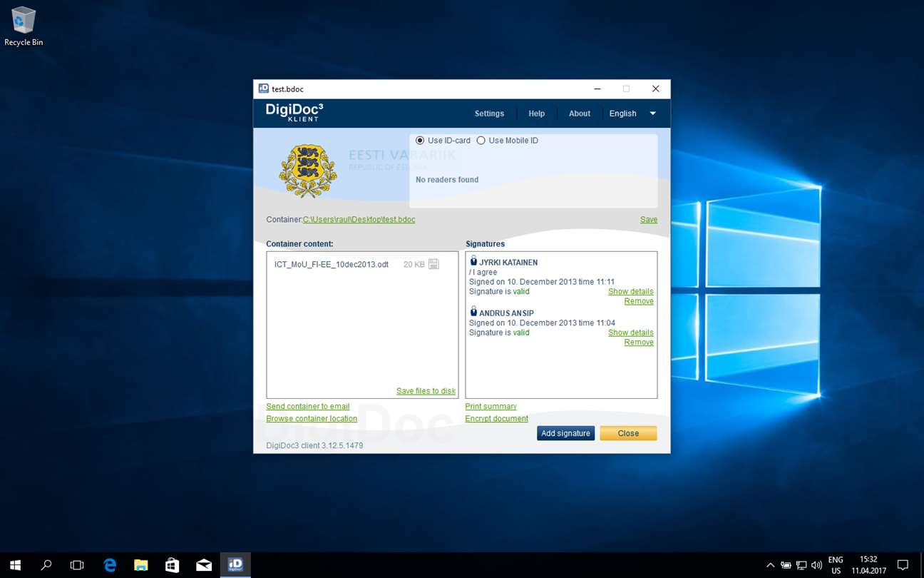Open File Explorer from the taskbar
Viewport: 924px width, 578px height.
(141, 565)
